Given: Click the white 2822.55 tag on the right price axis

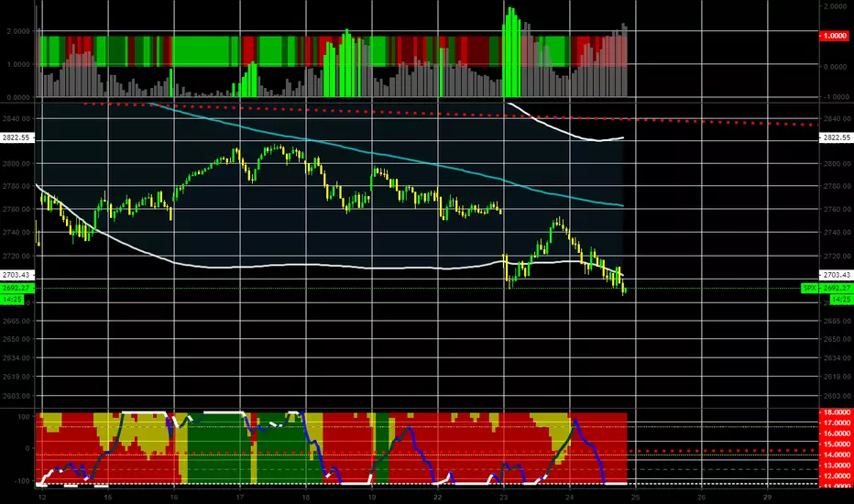Looking at the screenshot, I should (836, 137).
